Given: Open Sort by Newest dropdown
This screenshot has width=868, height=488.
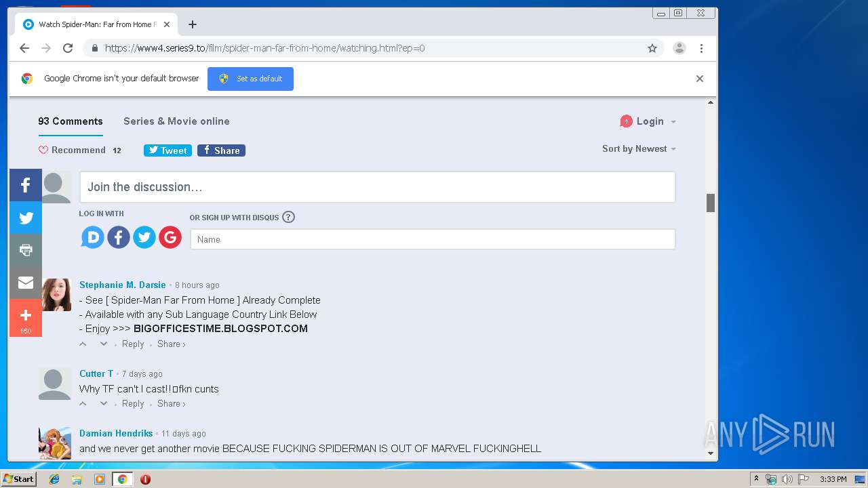Looking at the screenshot, I should pyautogui.click(x=639, y=149).
